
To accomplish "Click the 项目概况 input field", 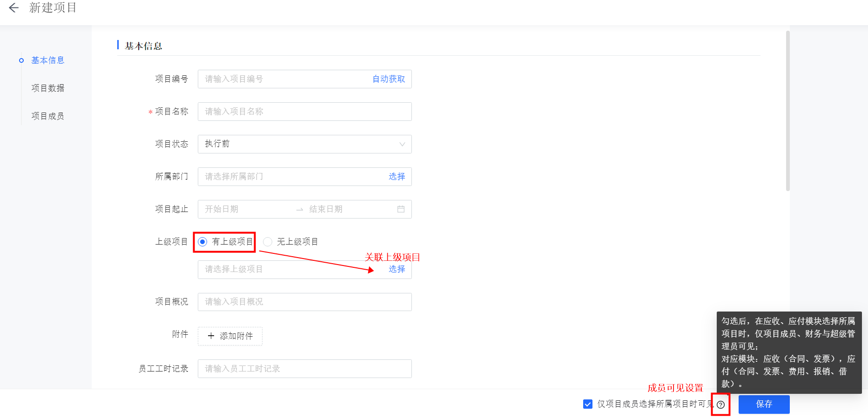I will 305,302.
